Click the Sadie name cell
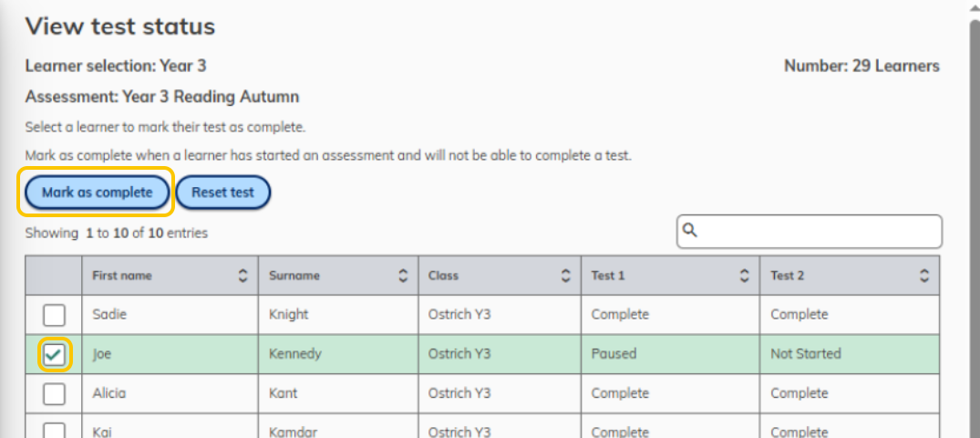This screenshot has height=438, width=980. click(x=170, y=315)
